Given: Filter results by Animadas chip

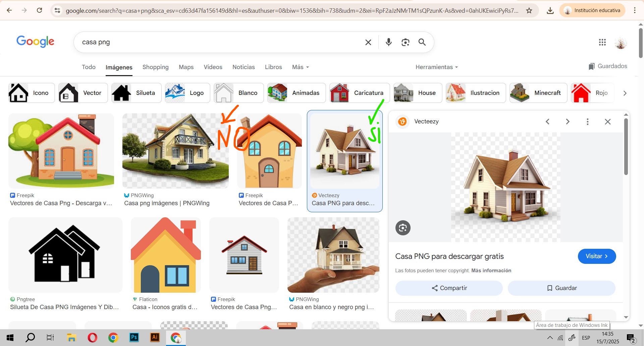Looking at the screenshot, I should coord(297,93).
